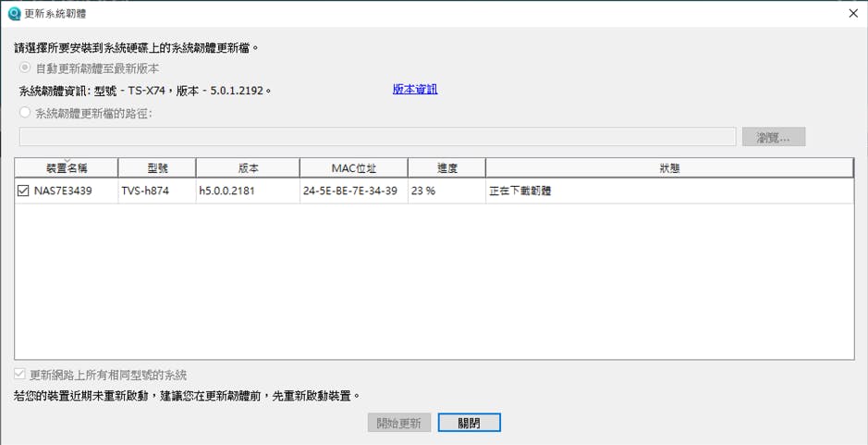Image resolution: width=868 pixels, height=445 pixels.
Task: Open the 版本資訊 link
Action: [414, 90]
